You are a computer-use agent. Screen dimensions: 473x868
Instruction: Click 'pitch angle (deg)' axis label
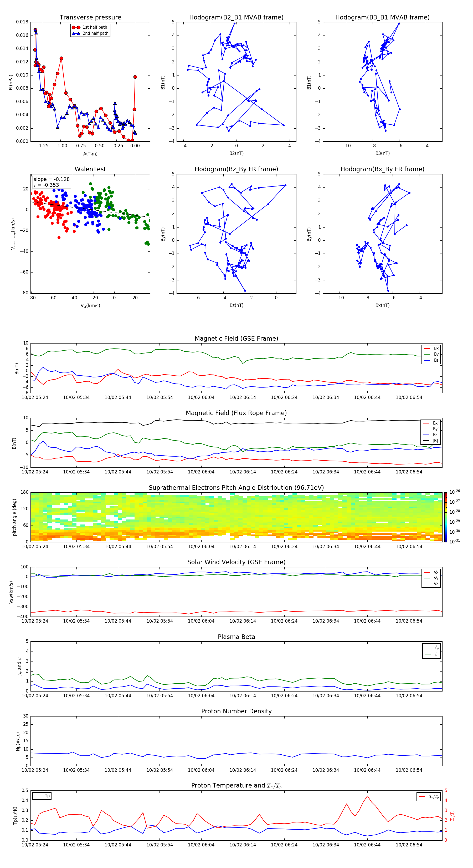[x=14, y=517]
